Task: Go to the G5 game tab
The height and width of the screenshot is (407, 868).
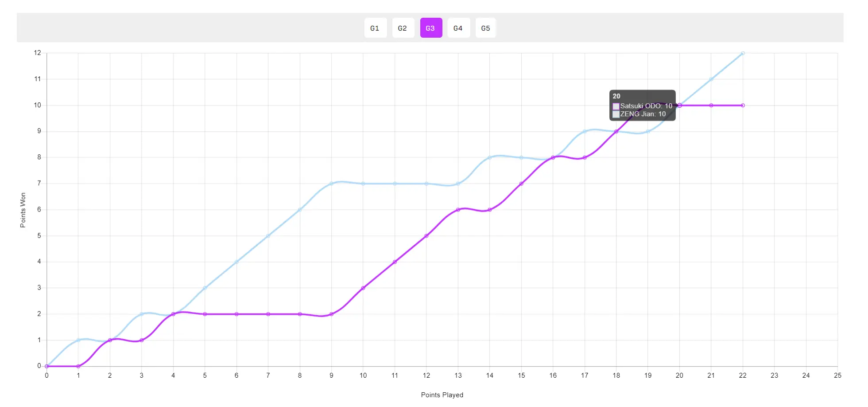Action: pos(486,28)
